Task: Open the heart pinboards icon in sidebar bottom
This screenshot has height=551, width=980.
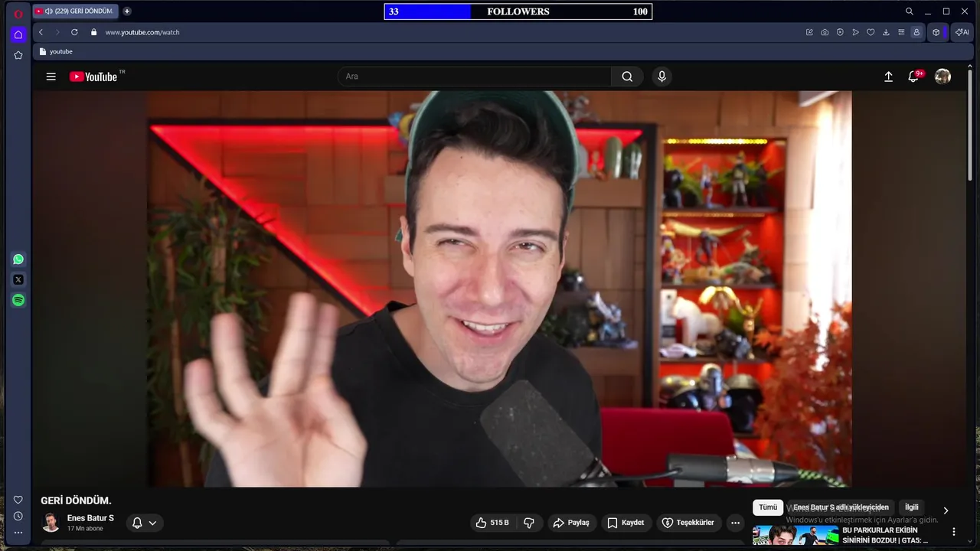Action: pos(18,500)
